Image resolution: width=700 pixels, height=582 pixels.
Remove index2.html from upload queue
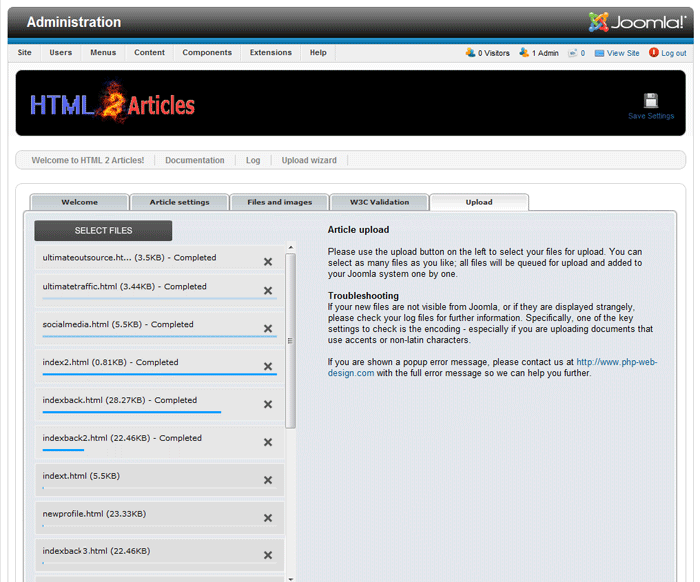[x=268, y=366]
